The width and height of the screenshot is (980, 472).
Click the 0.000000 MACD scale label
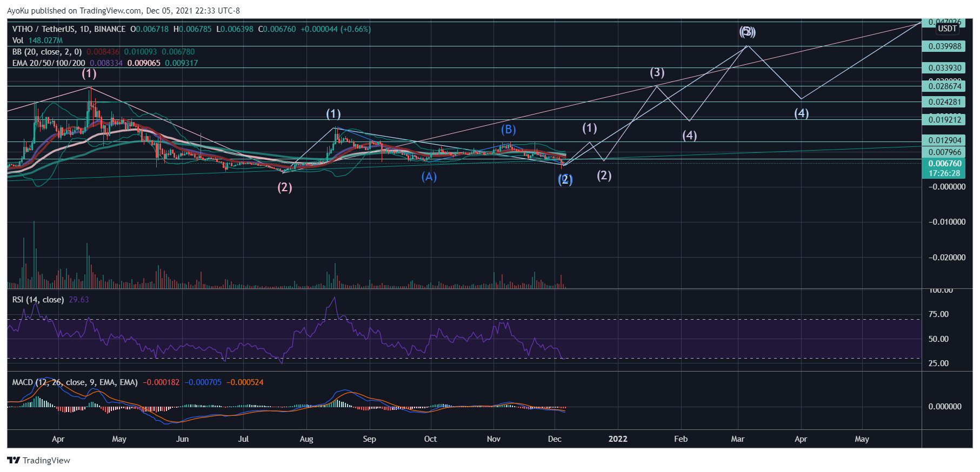coord(944,407)
